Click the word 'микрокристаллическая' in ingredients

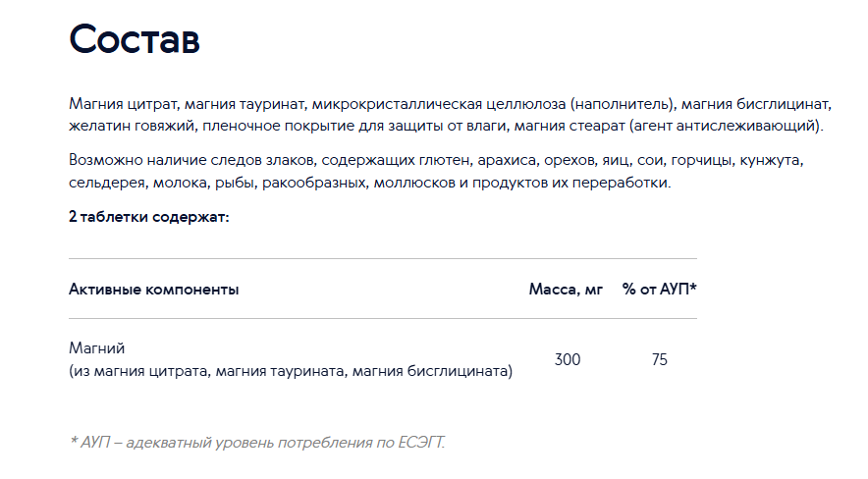pyautogui.click(x=397, y=104)
